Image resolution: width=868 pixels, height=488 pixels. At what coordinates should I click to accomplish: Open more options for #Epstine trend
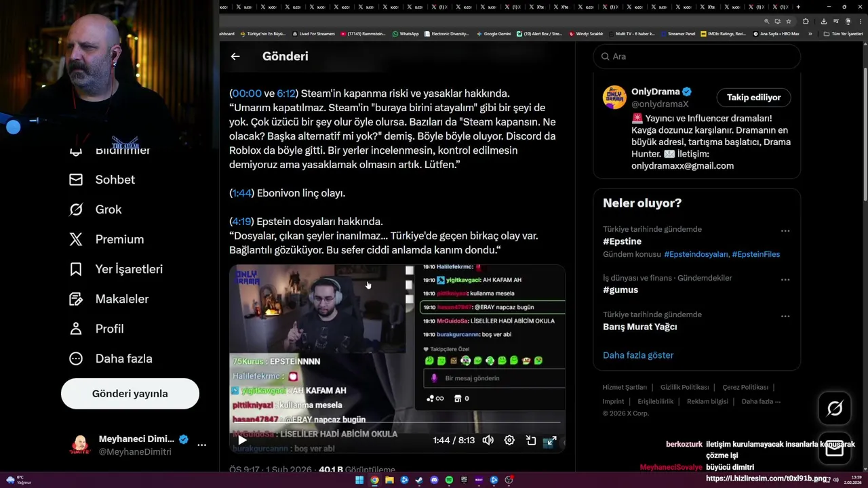tap(785, 231)
